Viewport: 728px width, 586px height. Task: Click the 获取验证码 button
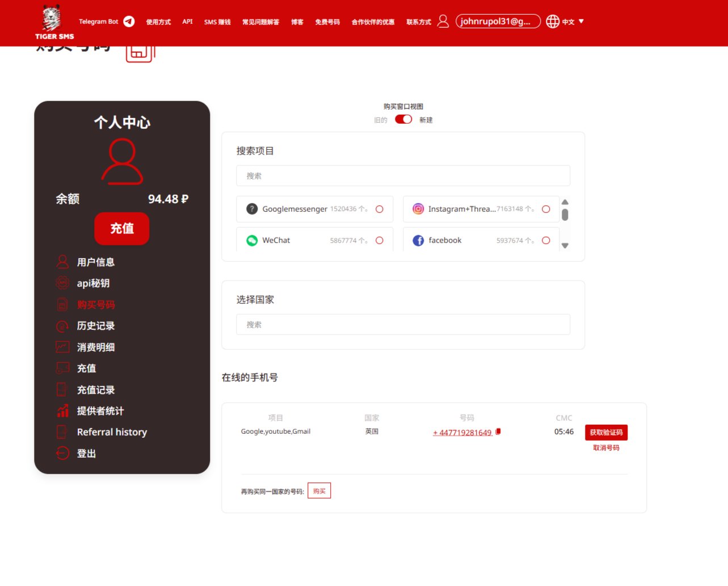tap(606, 433)
